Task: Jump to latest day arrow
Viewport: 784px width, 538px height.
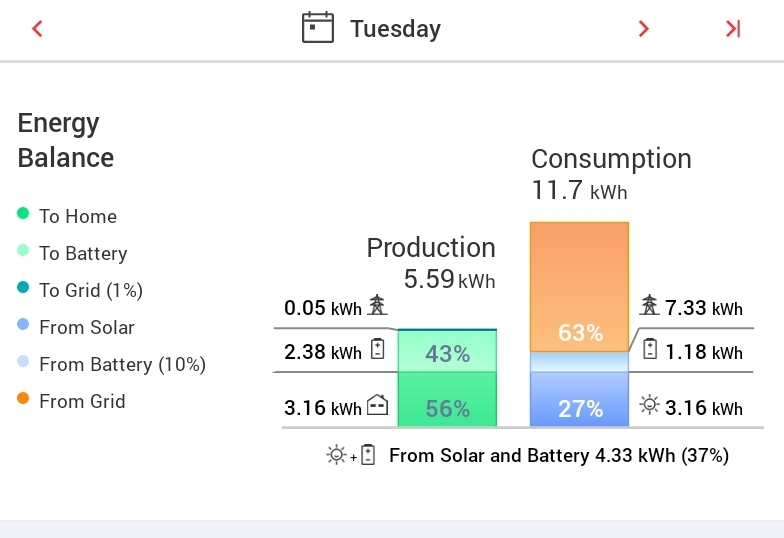Action: 733,29
